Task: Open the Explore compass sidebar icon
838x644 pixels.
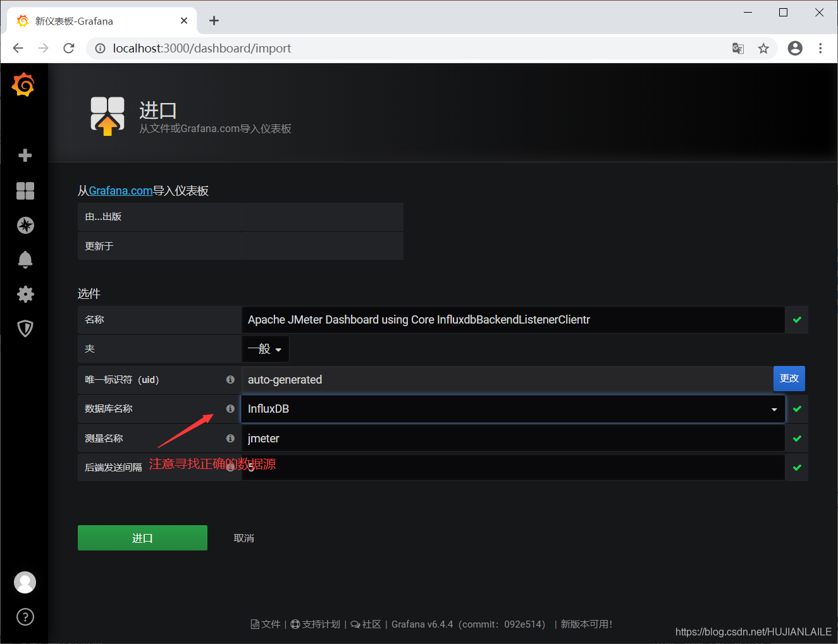Action: coord(25,226)
